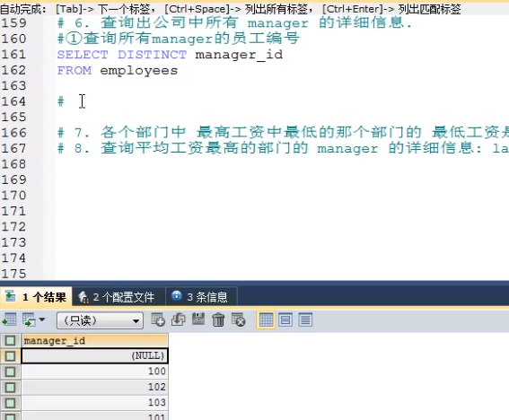
Task: Click the export result set icon
Action: pos(9,320)
